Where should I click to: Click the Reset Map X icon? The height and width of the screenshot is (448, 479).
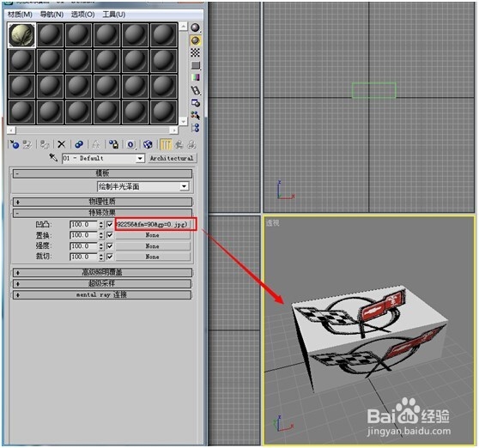tap(62, 144)
